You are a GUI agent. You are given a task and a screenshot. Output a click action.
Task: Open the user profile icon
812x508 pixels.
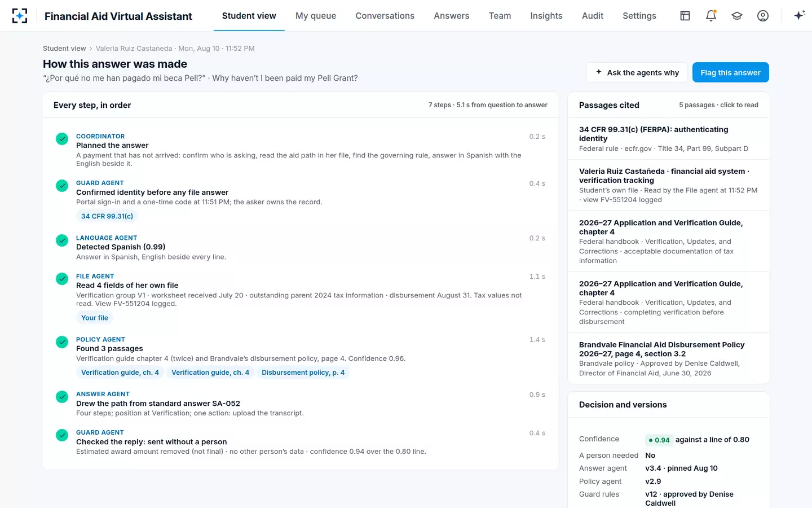(763, 16)
